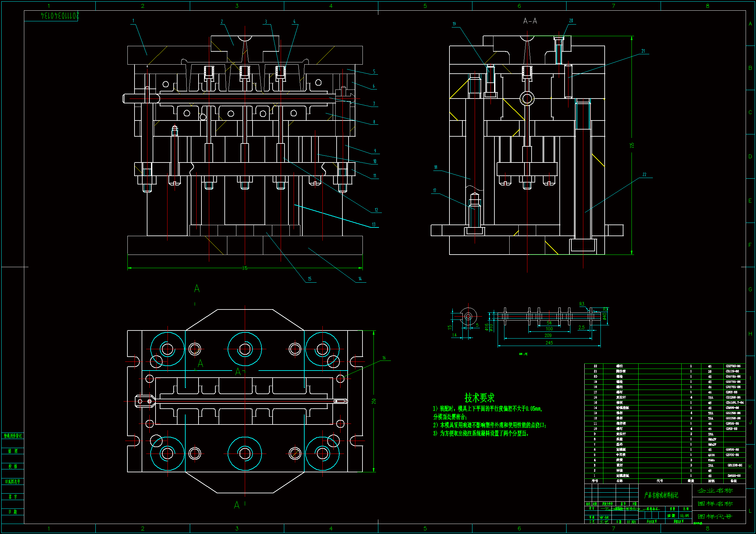
Task: Click the 序号 column header in parts list
Action: [x=595, y=481]
